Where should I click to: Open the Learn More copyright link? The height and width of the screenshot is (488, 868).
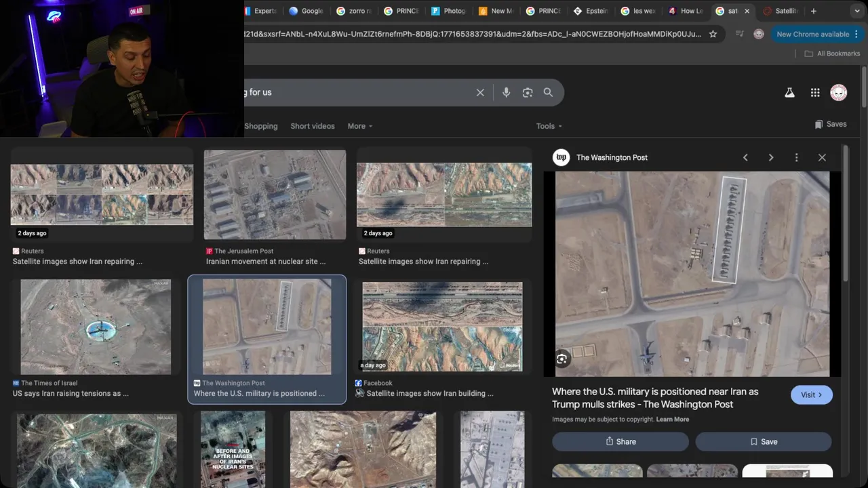point(673,420)
